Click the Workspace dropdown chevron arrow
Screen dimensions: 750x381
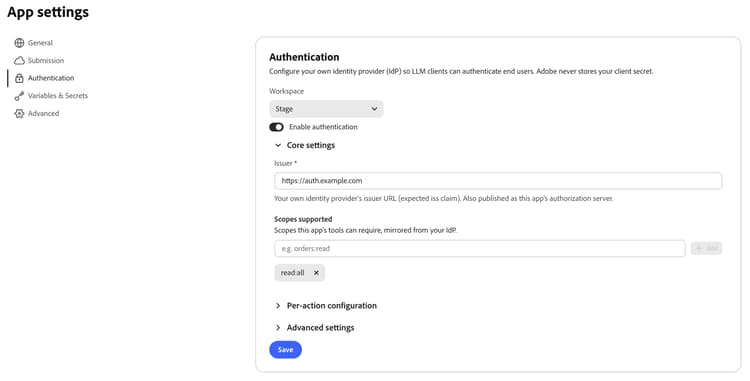pos(375,109)
